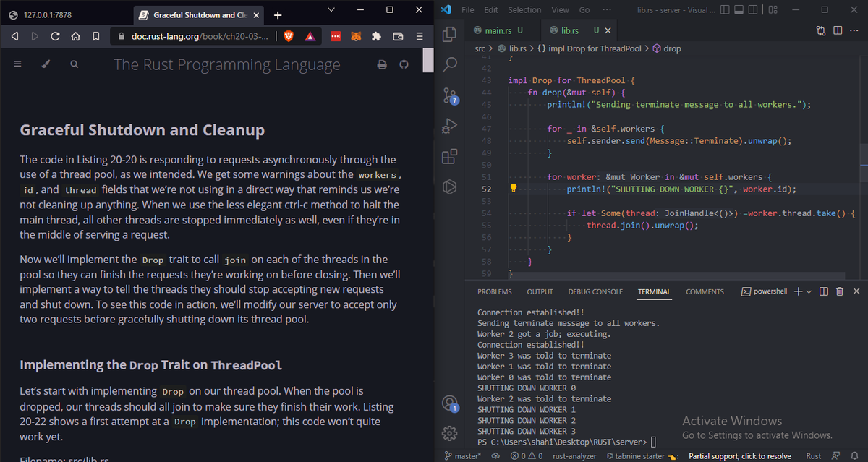
Task: Expand the 'drop' breadcrumb symbol
Action: (x=667, y=48)
